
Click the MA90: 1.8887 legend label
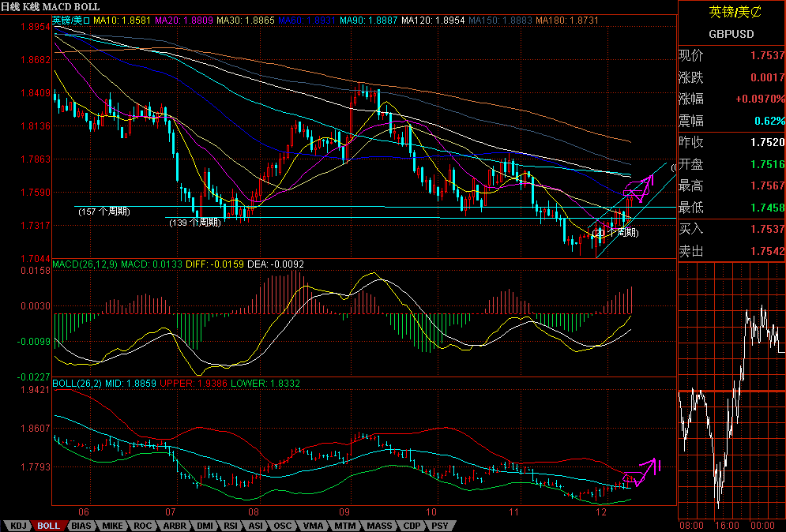(368, 21)
